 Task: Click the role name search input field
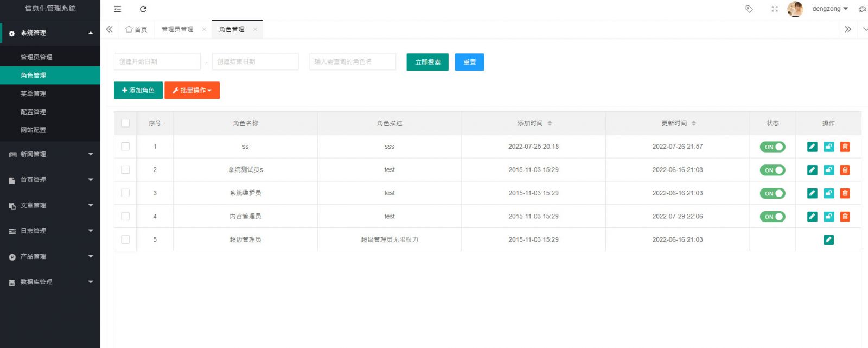[x=353, y=62]
